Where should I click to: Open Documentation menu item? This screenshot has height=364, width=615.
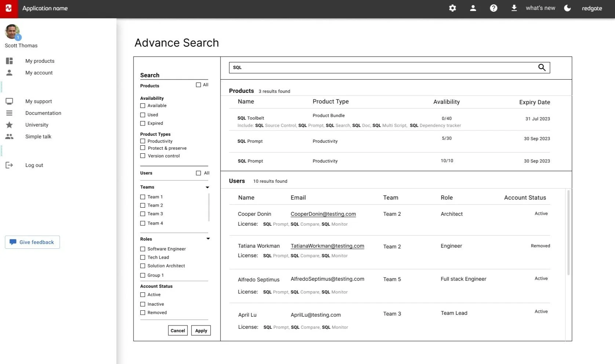(x=43, y=113)
